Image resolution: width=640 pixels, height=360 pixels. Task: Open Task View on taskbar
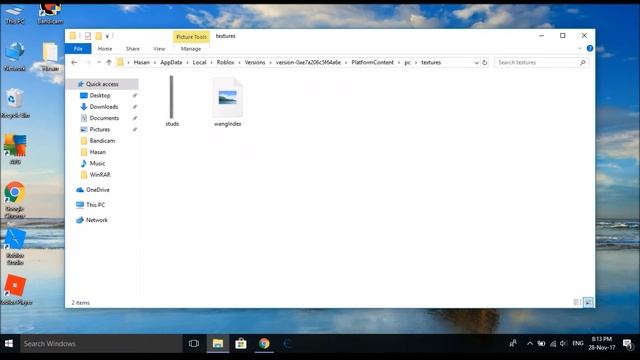coord(194,344)
